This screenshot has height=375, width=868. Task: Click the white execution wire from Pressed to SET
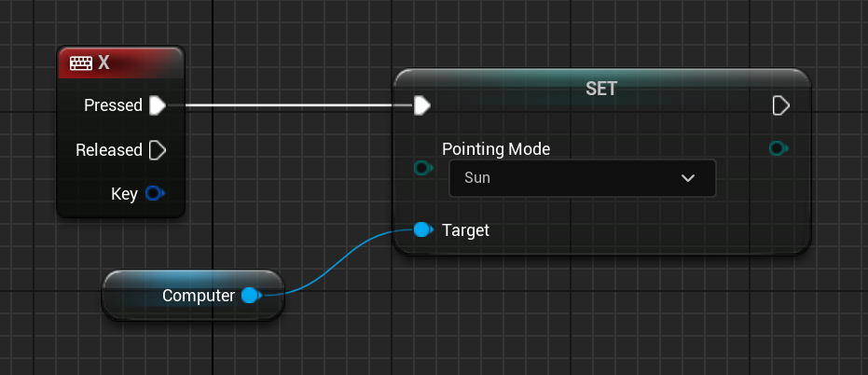(x=298, y=105)
